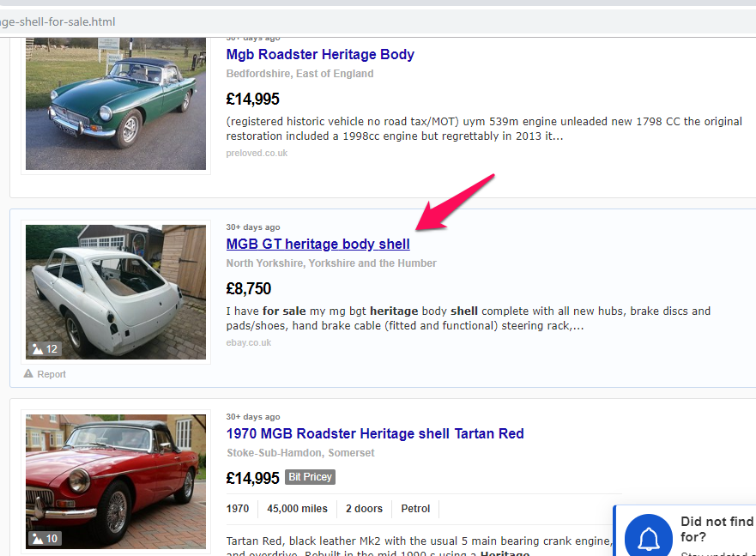This screenshot has height=556, width=756.
Task: Click the 1970 year spec
Action: pos(238,509)
